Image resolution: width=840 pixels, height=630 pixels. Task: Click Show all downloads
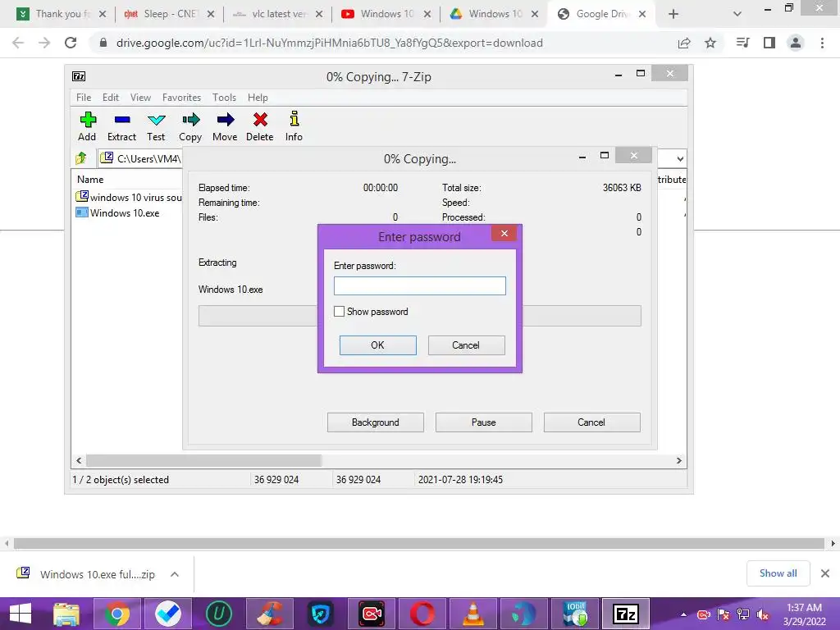[x=778, y=573]
